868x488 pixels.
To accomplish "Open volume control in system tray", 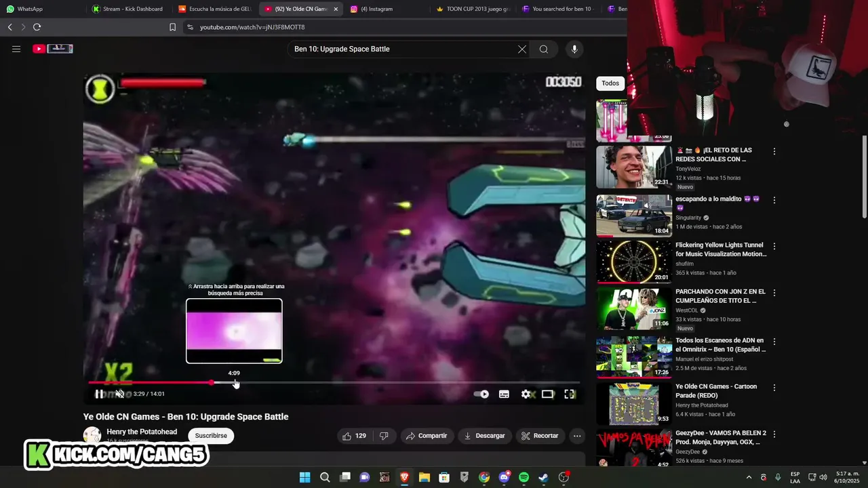I will (823, 477).
